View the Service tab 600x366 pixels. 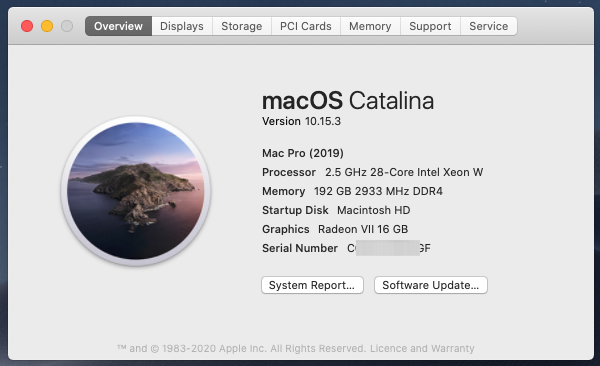pyautogui.click(x=489, y=26)
